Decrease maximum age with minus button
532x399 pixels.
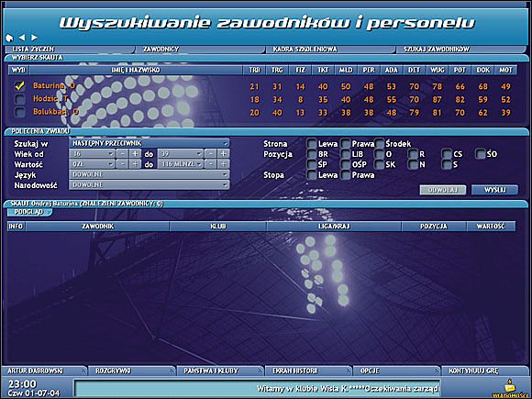pos(210,154)
